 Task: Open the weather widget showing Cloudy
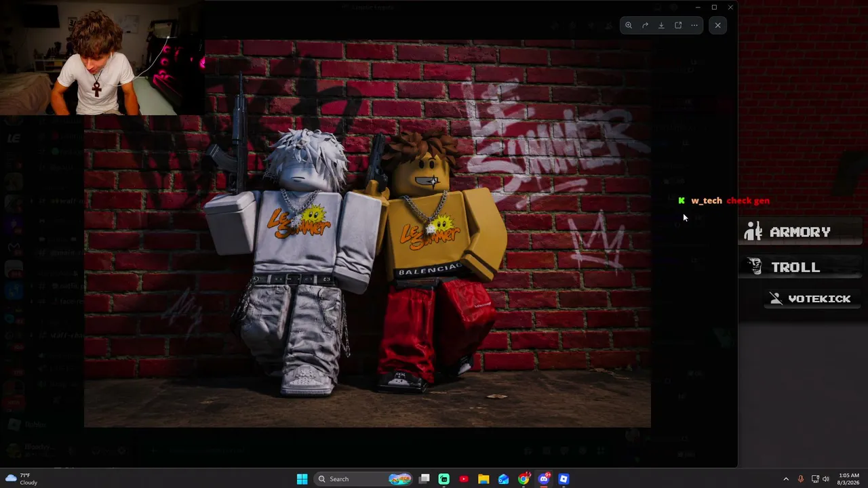pyautogui.click(x=20, y=479)
